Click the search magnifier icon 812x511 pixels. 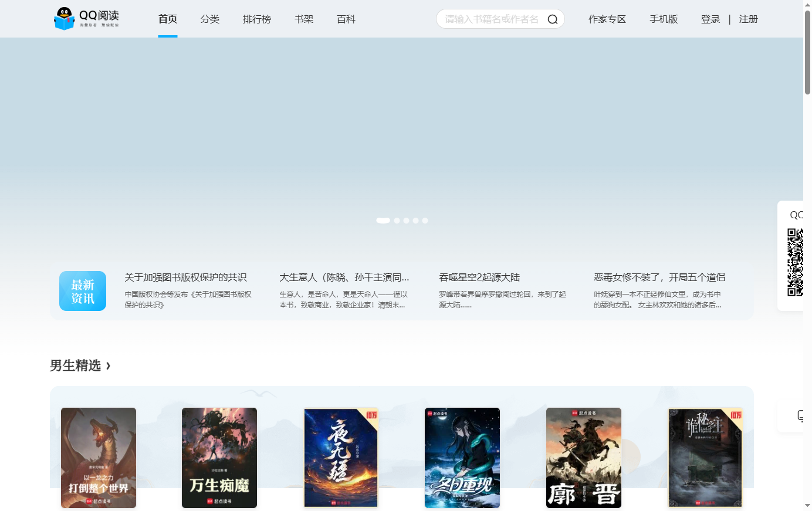pos(552,19)
